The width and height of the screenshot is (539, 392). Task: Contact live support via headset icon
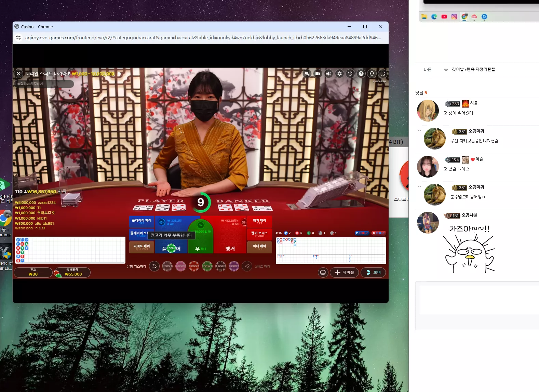[x=372, y=73]
